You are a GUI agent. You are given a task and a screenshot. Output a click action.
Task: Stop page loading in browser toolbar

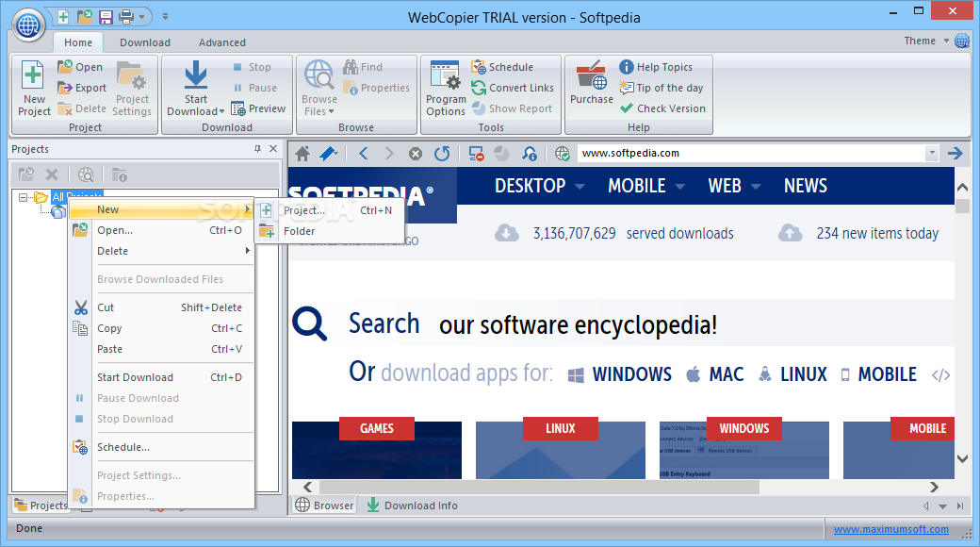click(x=415, y=154)
